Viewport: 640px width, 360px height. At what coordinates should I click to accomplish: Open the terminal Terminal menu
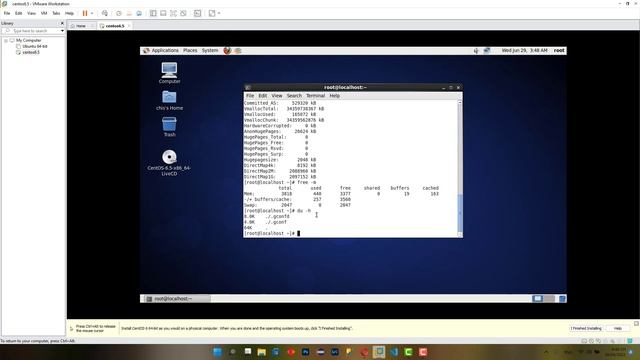click(x=316, y=96)
